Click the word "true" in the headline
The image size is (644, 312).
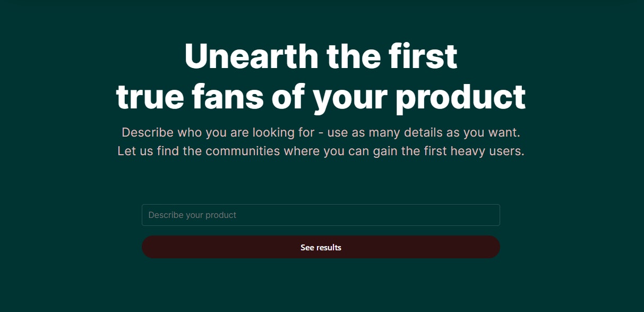[x=150, y=97]
